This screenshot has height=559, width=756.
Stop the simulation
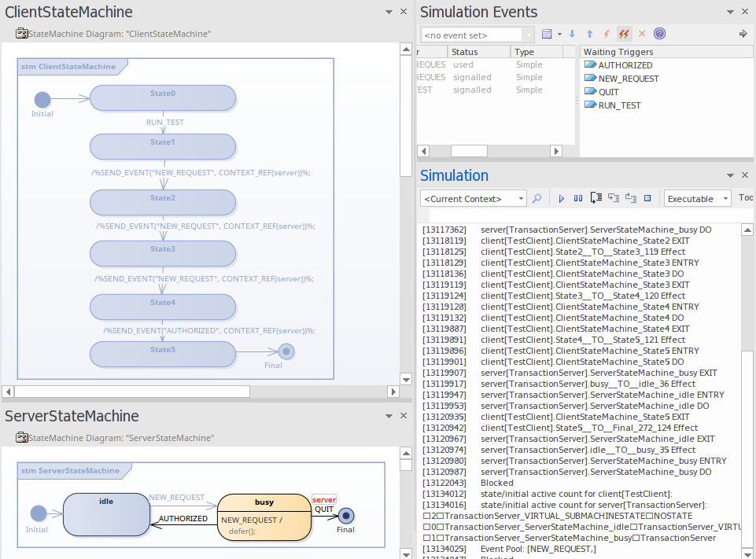[647, 199]
